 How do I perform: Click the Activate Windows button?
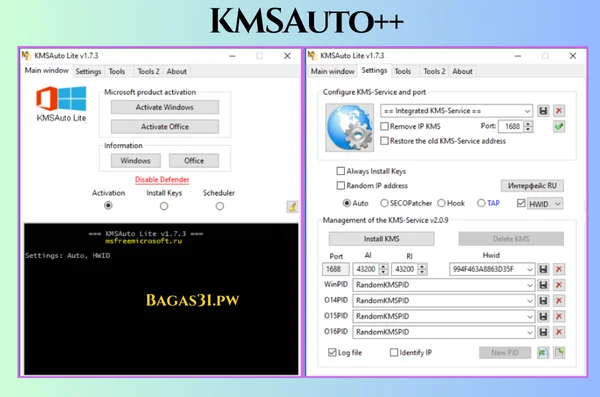pos(165,107)
